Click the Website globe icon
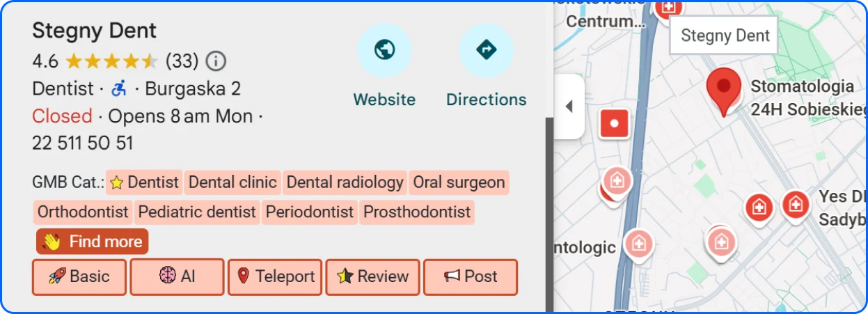The image size is (868, 314). [x=384, y=50]
